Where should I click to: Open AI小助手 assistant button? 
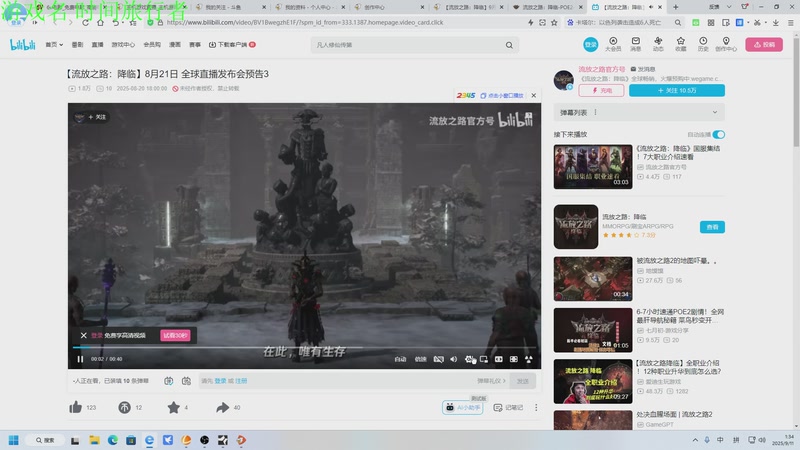(463, 407)
